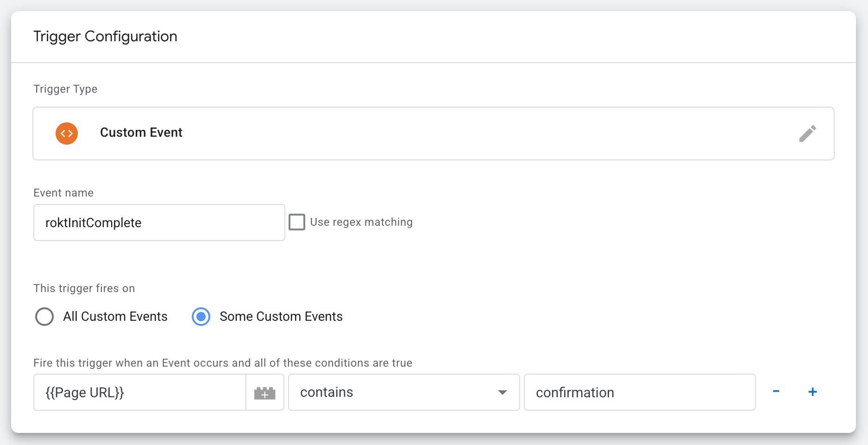Viewport: 868px width, 445px height.
Task: Expand the condition match type list
Action: pos(403,392)
